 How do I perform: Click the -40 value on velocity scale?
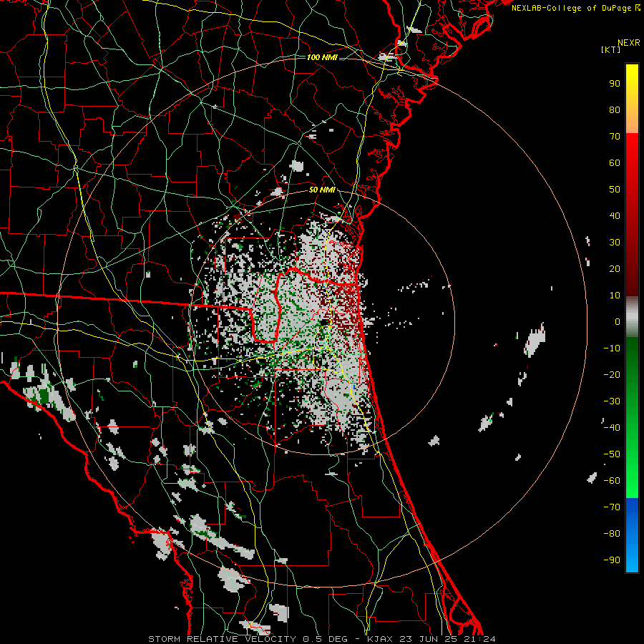(x=612, y=428)
